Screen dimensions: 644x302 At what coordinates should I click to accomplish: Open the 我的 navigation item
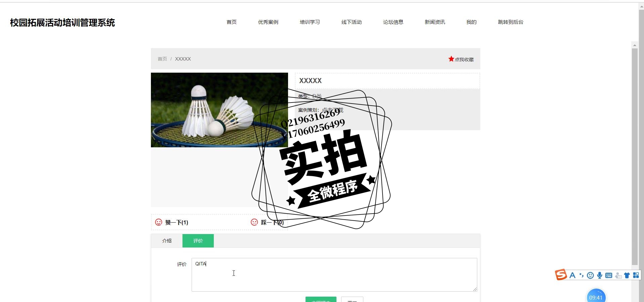tap(472, 22)
